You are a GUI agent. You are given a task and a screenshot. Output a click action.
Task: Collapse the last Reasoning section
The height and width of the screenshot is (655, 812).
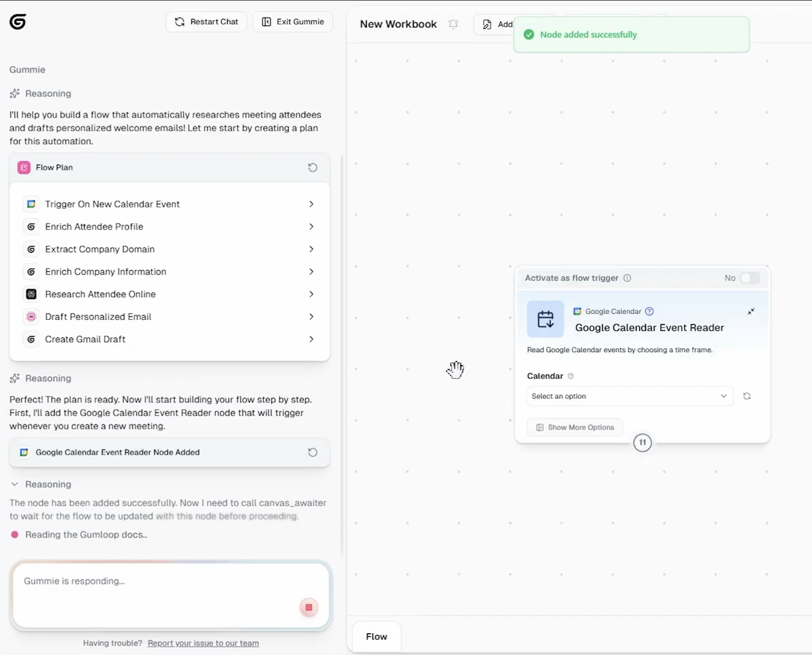click(15, 484)
